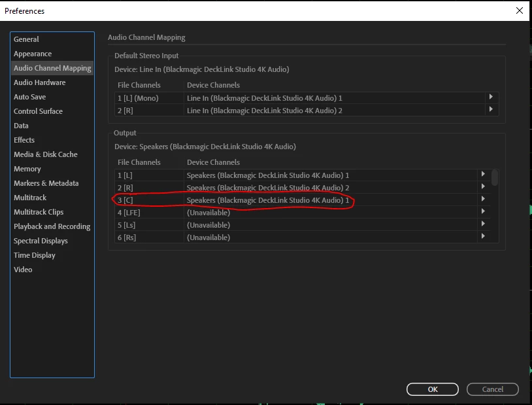Click the Output channels list scrollbar
Screen dimensions: 532x405
[495, 178]
